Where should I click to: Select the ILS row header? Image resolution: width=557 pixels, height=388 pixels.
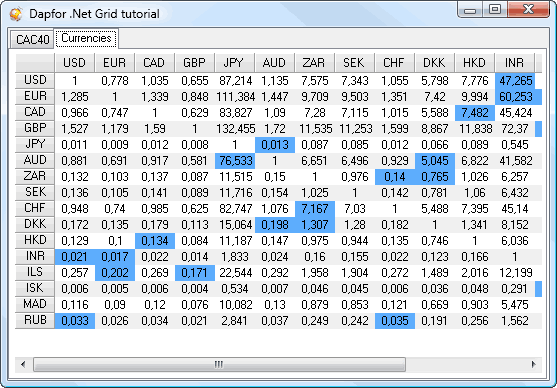(x=35, y=273)
